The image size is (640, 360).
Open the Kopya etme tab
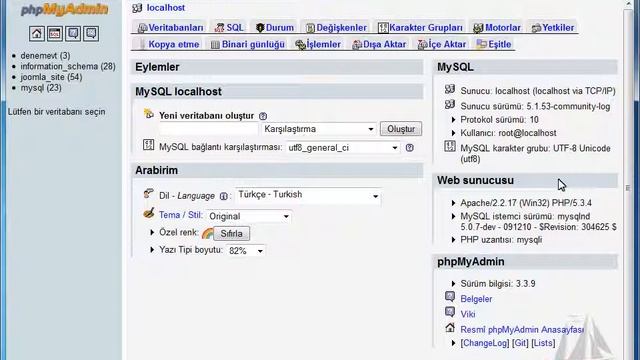coord(169,44)
